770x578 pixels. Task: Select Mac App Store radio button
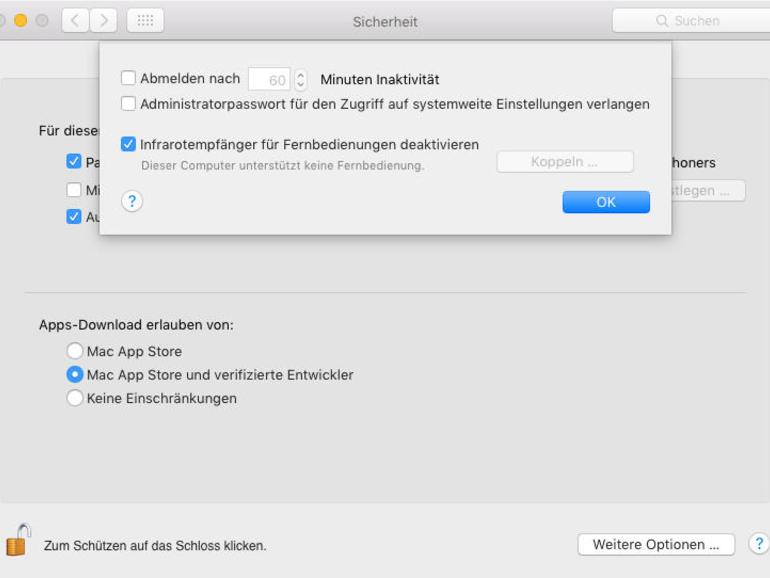pos(75,351)
